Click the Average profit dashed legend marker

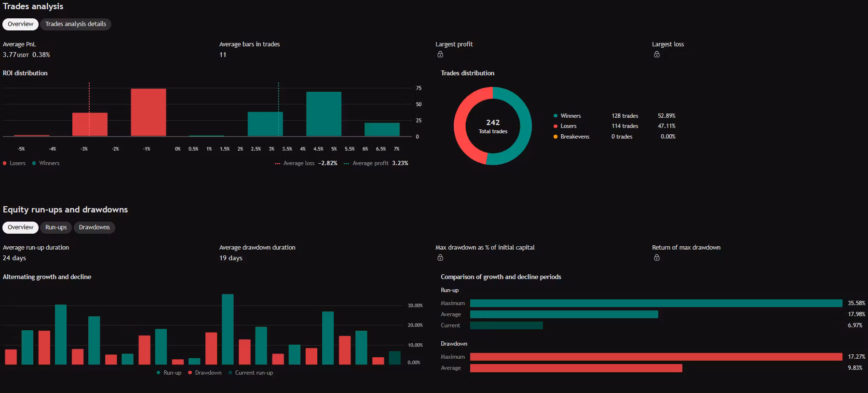point(346,164)
